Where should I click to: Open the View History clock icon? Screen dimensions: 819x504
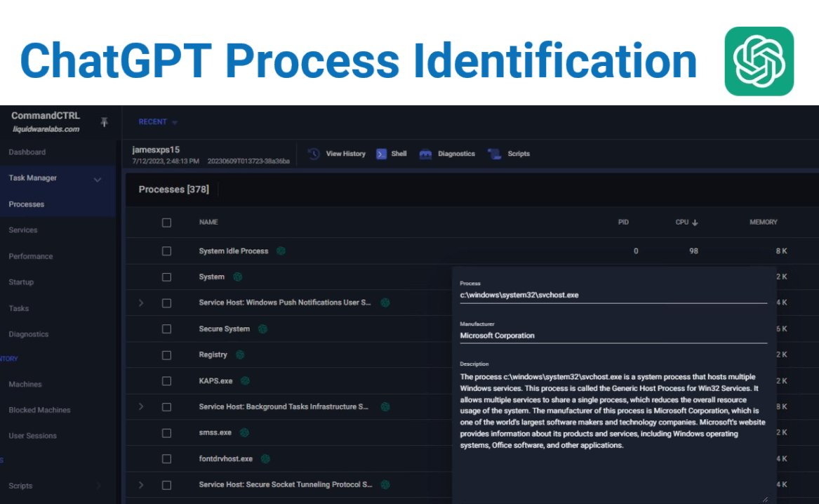[x=314, y=154]
